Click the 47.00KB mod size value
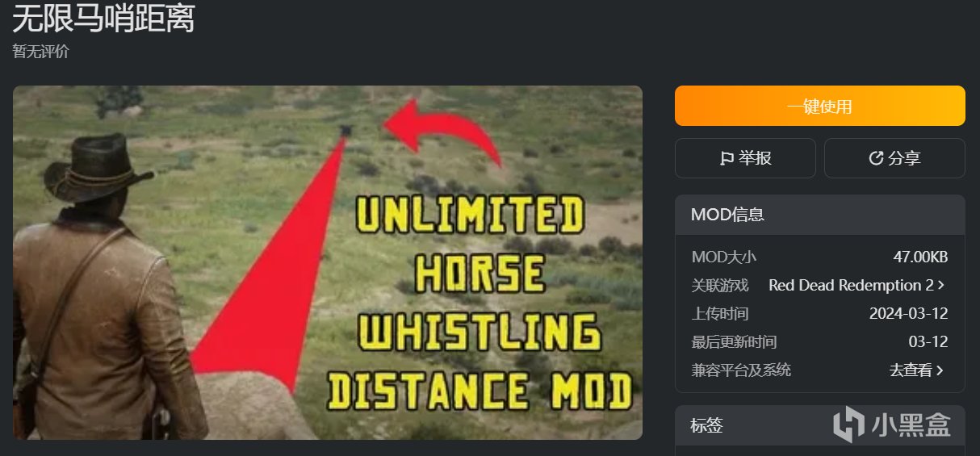 pyautogui.click(x=920, y=257)
